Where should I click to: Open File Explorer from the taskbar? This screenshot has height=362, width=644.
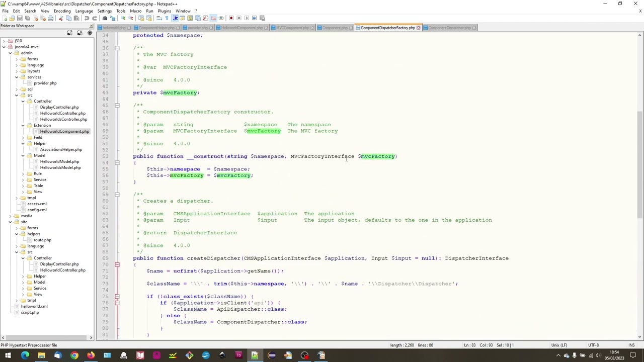[41, 356]
